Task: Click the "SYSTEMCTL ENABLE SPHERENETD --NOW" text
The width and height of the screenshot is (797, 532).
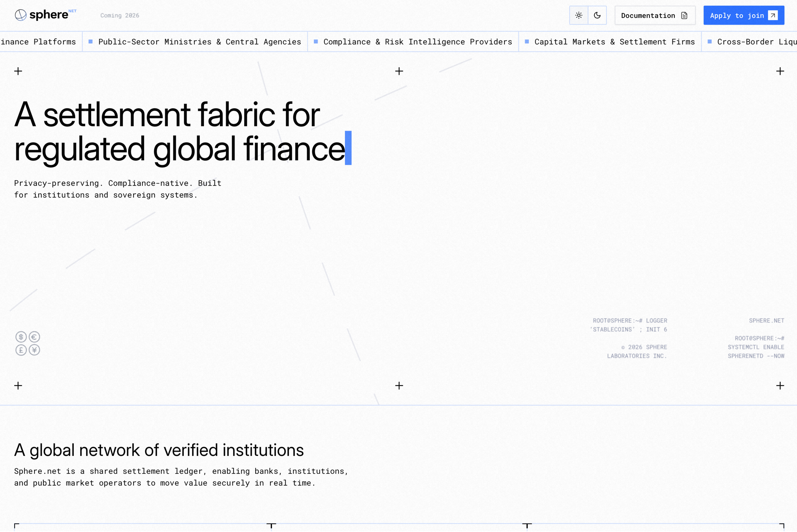Action: tap(756, 352)
